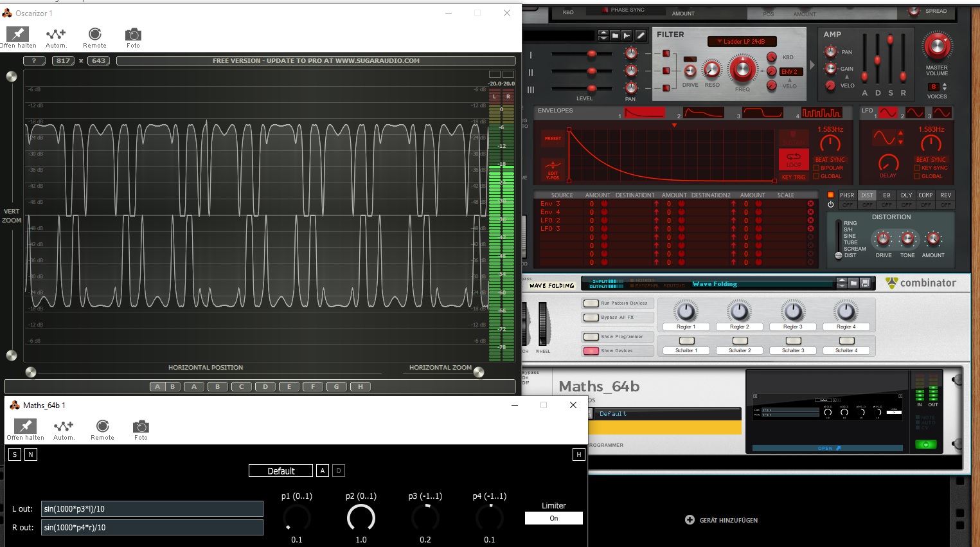Click the question mark help button in Oscarizor
This screenshot has height=547, width=980.
34,60
